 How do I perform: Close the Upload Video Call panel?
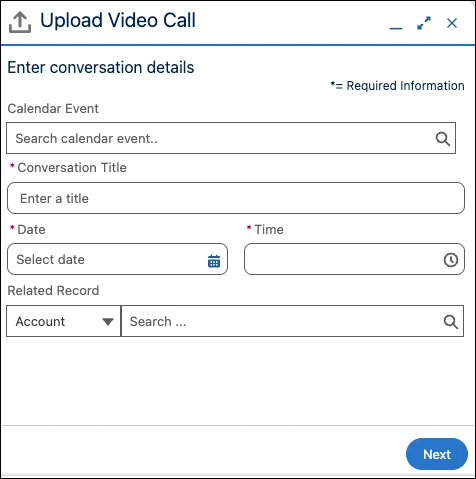tap(452, 23)
